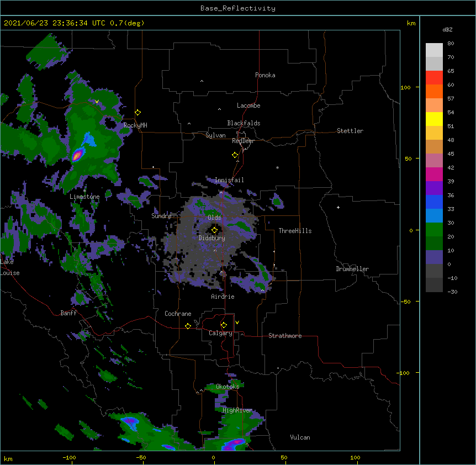The height and width of the screenshot is (465, 476).
Task: Click the Olds city label
Action: pos(214,218)
